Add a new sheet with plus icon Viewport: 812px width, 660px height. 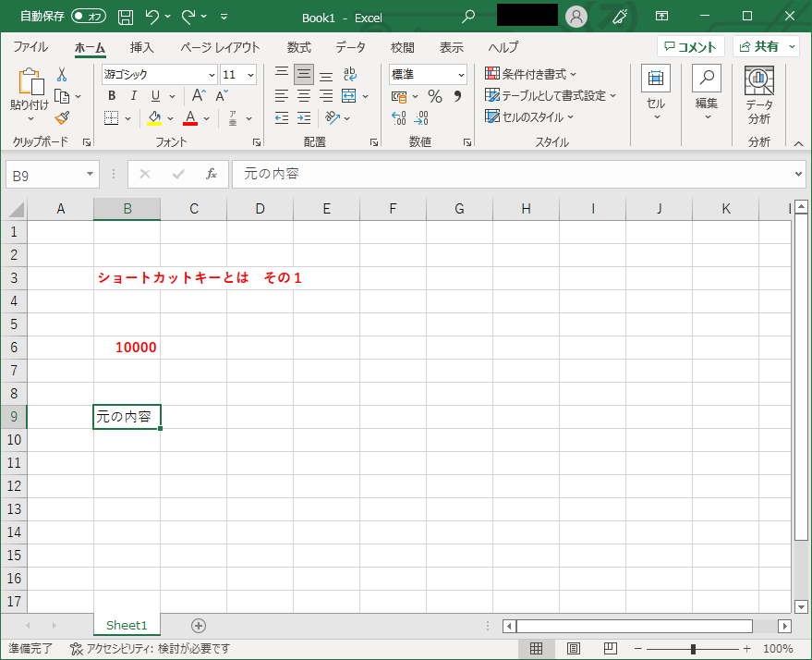[x=199, y=626]
